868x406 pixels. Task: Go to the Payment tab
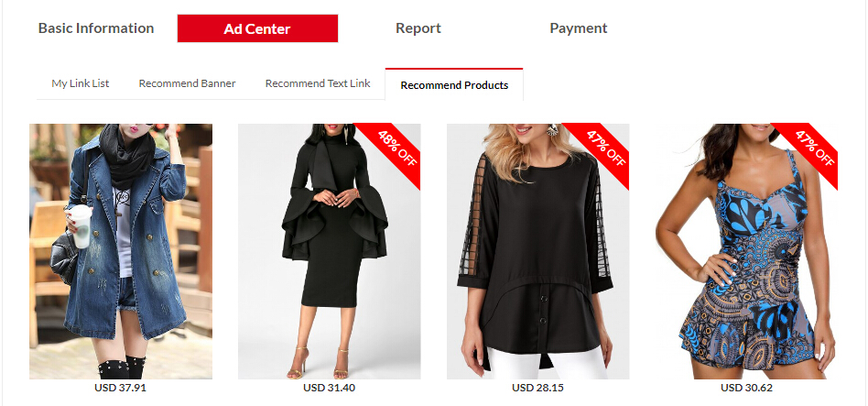point(579,28)
